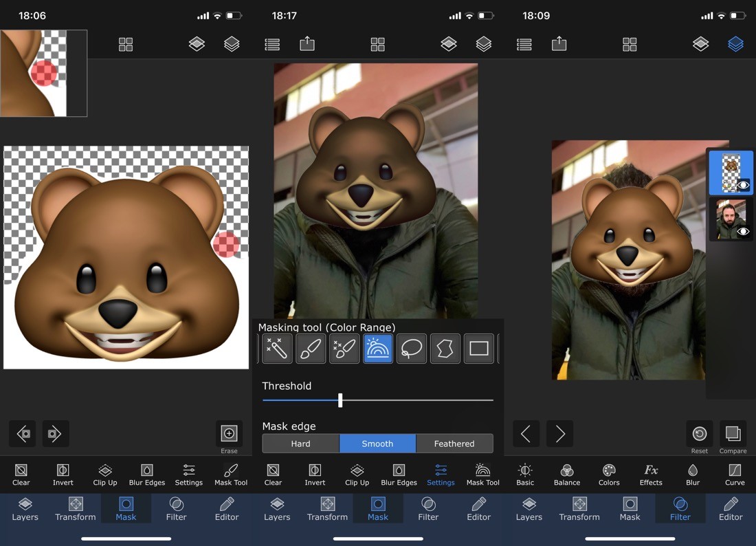The width and height of the screenshot is (756, 546).
Task: Tap Clear in the middle screen's mask toolbar
Action: [273, 474]
